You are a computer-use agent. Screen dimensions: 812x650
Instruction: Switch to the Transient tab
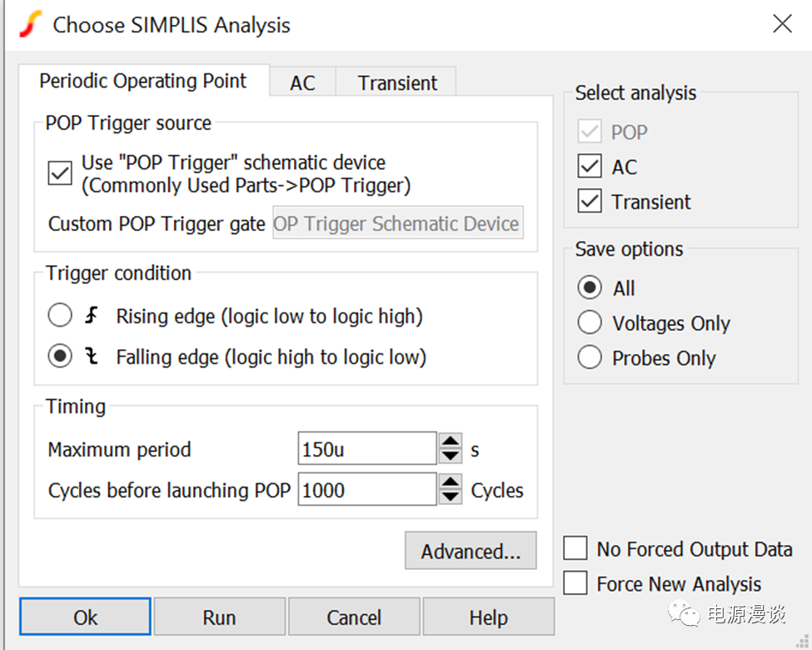click(x=397, y=83)
